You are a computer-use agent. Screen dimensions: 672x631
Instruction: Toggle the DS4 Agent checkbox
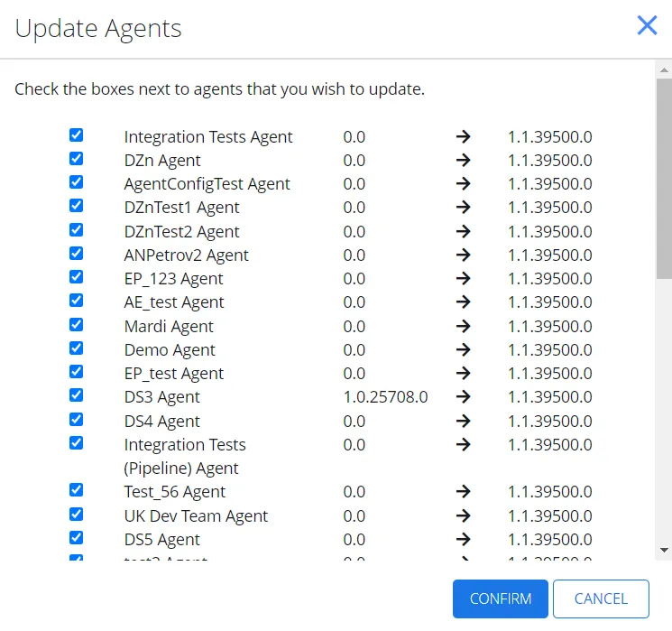(x=77, y=420)
